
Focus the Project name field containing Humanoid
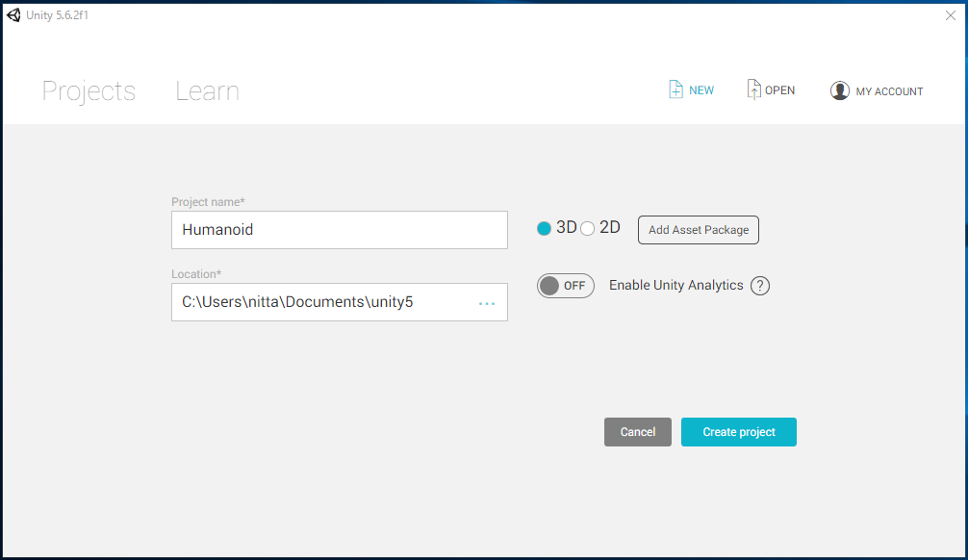[339, 230]
